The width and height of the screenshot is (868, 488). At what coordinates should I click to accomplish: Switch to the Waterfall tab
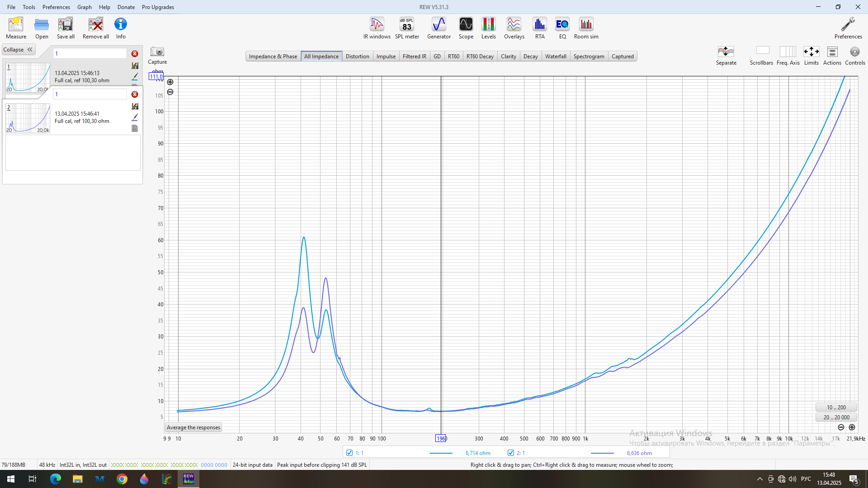coord(556,56)
